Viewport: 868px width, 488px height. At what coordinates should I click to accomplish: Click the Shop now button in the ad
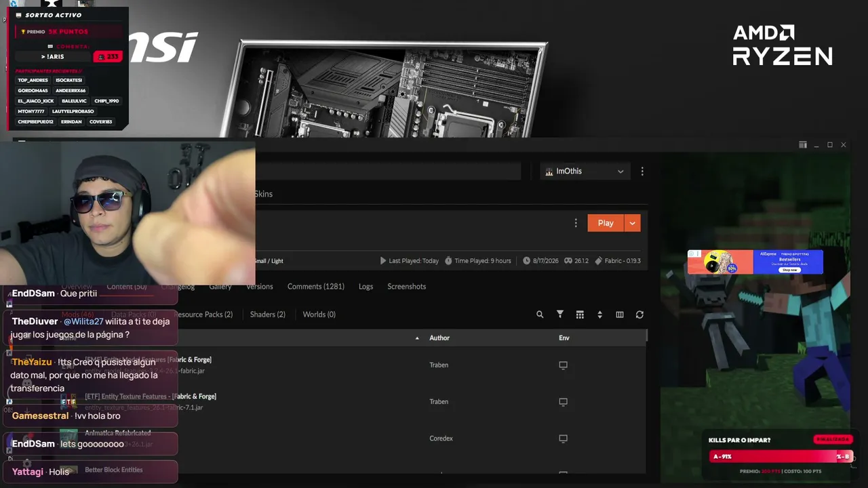point(789,270)
